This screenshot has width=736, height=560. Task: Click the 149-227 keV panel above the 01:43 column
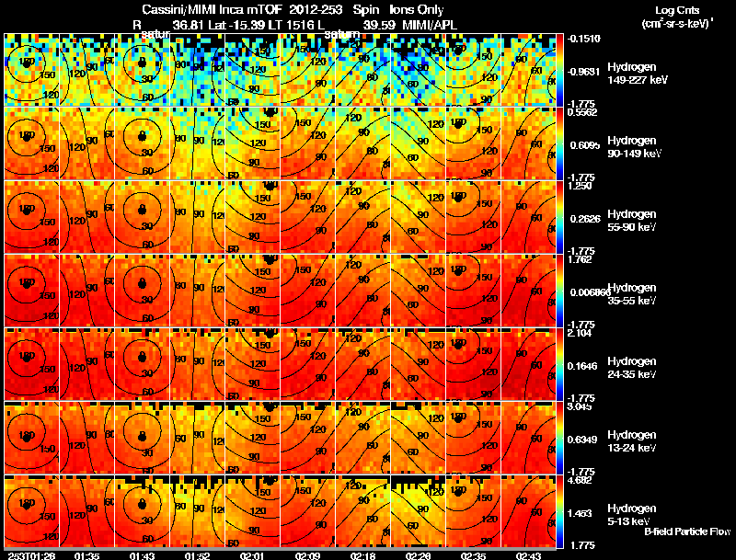tap(143, 70)
